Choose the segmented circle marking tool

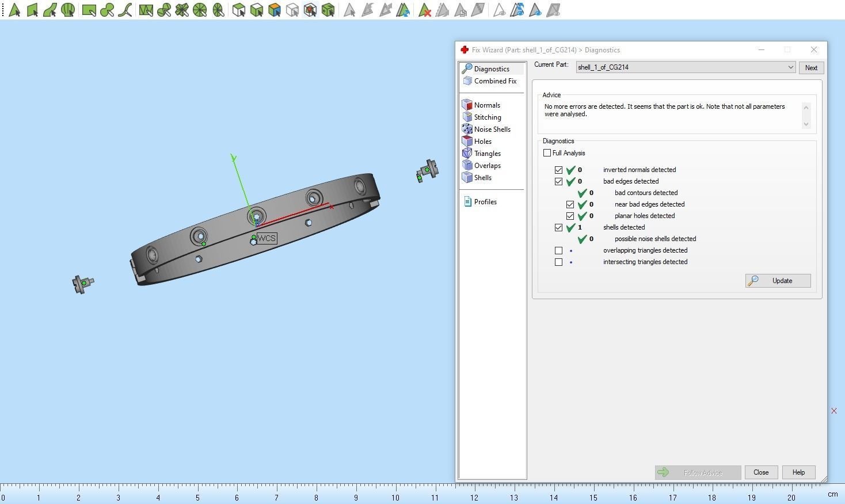200,10
